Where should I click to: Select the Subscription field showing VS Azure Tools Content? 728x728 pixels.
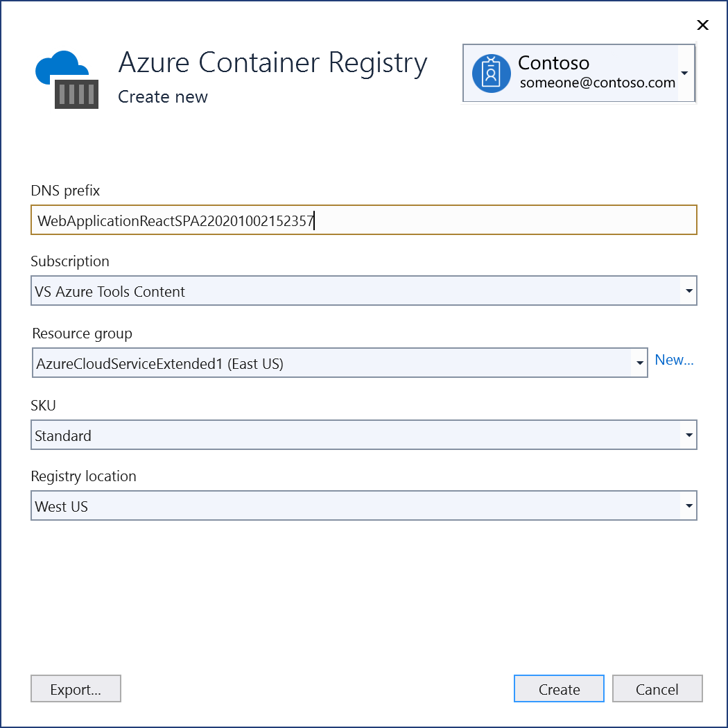click(x=277, y=291)
